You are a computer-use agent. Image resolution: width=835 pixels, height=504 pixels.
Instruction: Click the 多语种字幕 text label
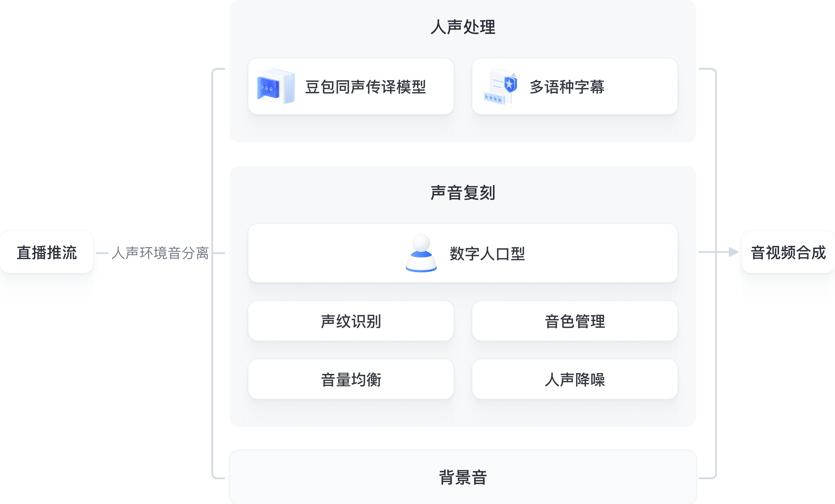(x=567, y=87)
